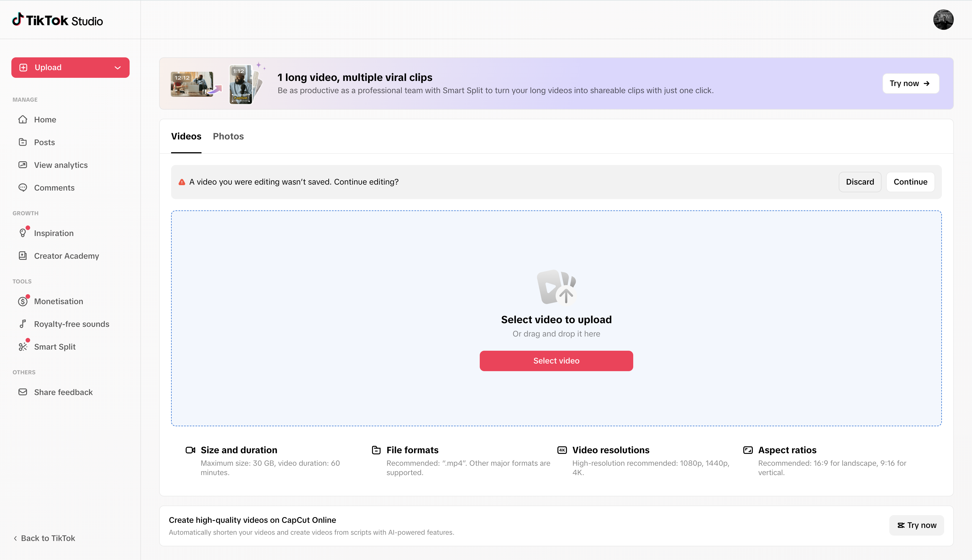This screenshot has height=560, width=972.
Task: Click the Home house icon
Action: [x=23, y=119]
